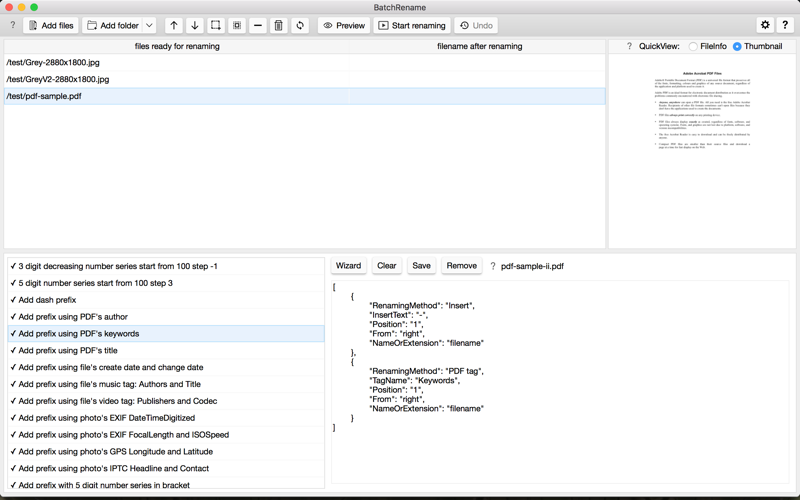Select 'music tag: Authors and Title' preset
The image size is (800, 500).
(x=166, y=384)
